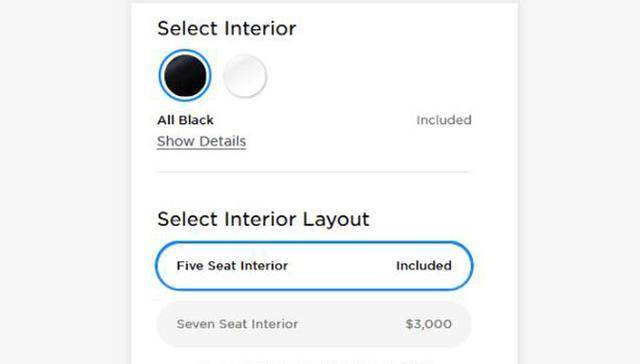Choose the Seven Seat Interior option
This screenshot has width=640, height=364.
[x=314, y=324]
